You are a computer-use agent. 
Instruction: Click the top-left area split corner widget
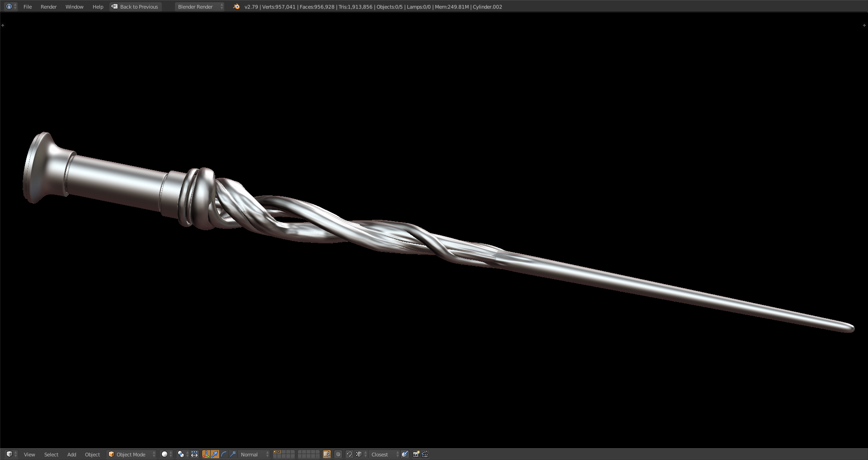[3, 25]
